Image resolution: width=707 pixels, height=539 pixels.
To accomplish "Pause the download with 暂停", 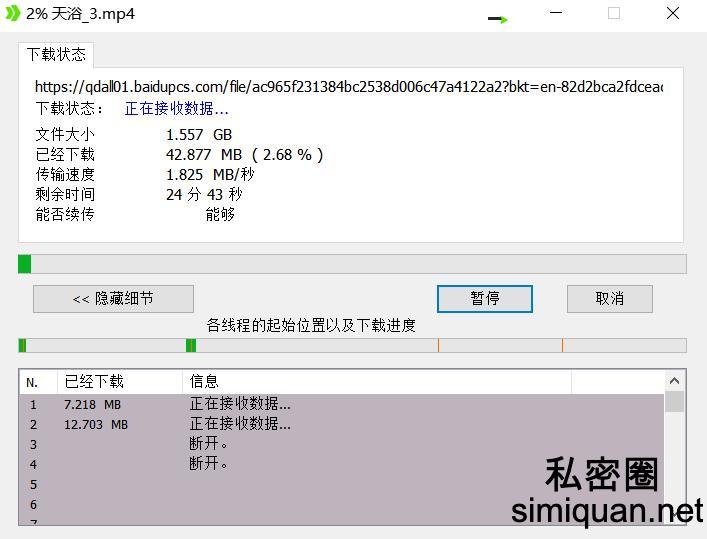I will (x=485, y=298).
